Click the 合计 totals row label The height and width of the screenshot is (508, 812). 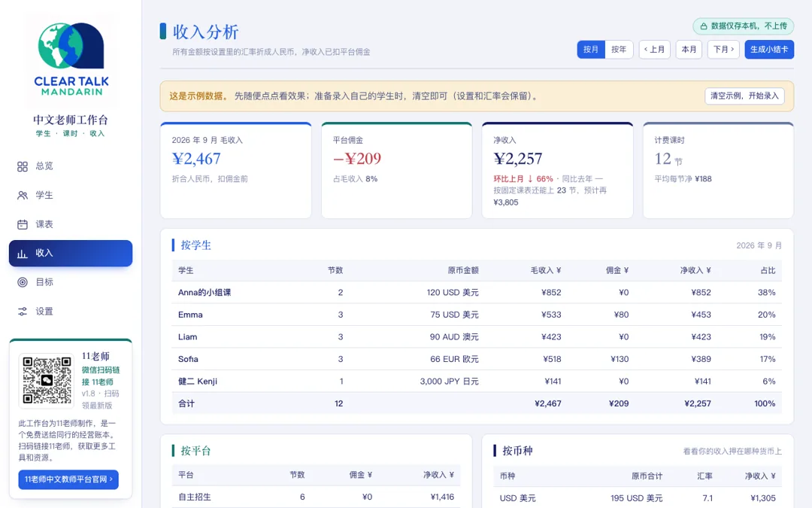click(x=186, y=404)
